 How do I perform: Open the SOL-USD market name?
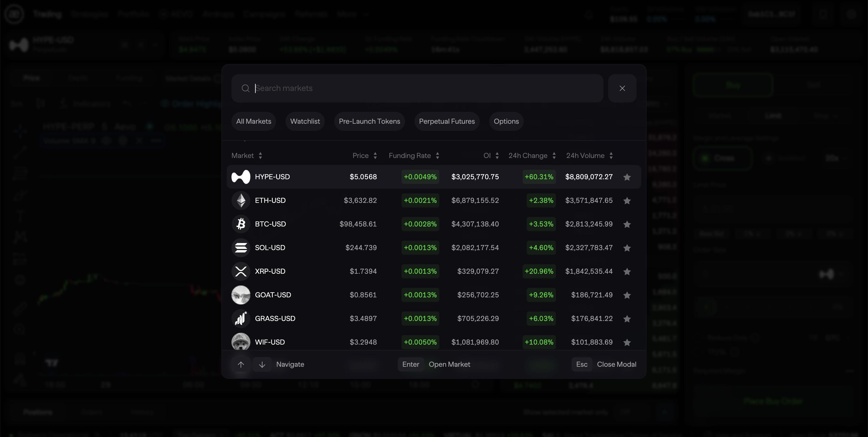point(270,248)
